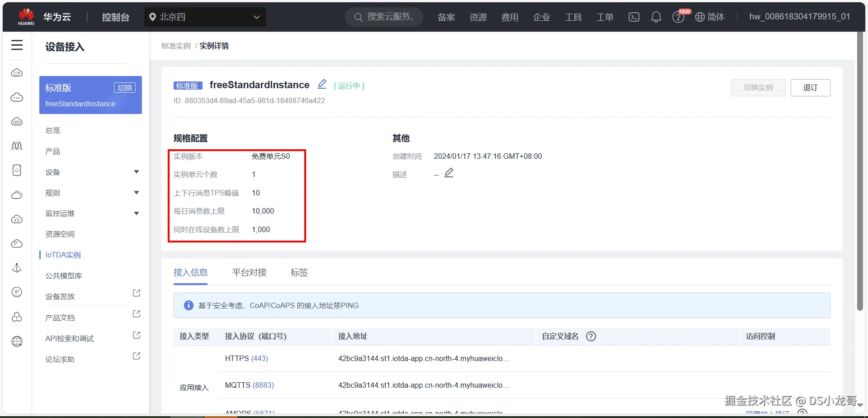Open the three-dots cloud sidebar icon

17,97
